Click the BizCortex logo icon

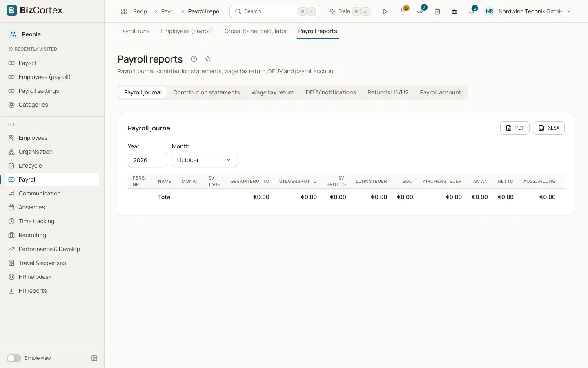pyautogui.click(x=12, y=10)
